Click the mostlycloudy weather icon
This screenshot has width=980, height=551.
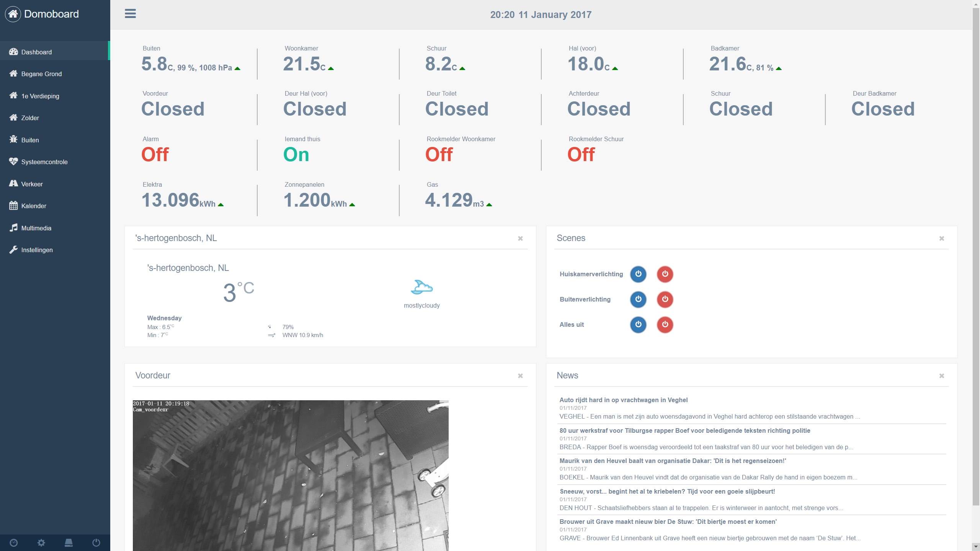pos(421,287)
